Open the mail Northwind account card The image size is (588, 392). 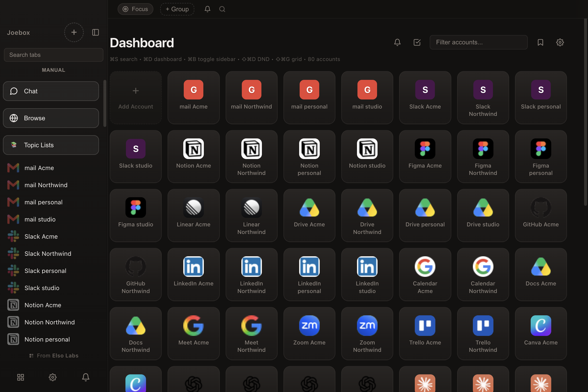pos(252,98)
